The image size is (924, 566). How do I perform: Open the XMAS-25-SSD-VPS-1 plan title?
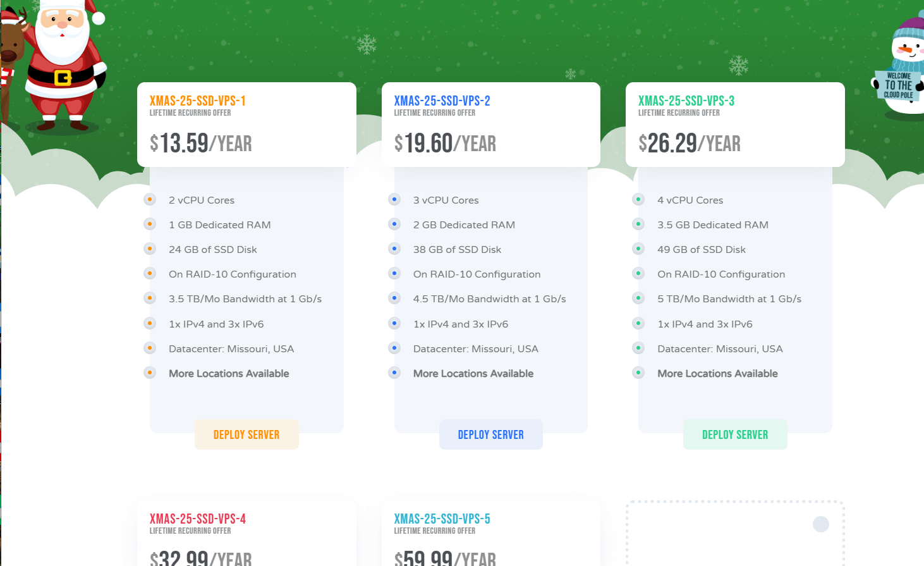[x=197, y=101]
